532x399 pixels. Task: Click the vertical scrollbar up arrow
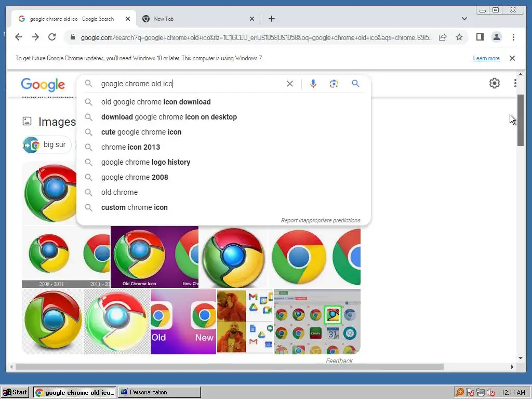coord(521,74)
